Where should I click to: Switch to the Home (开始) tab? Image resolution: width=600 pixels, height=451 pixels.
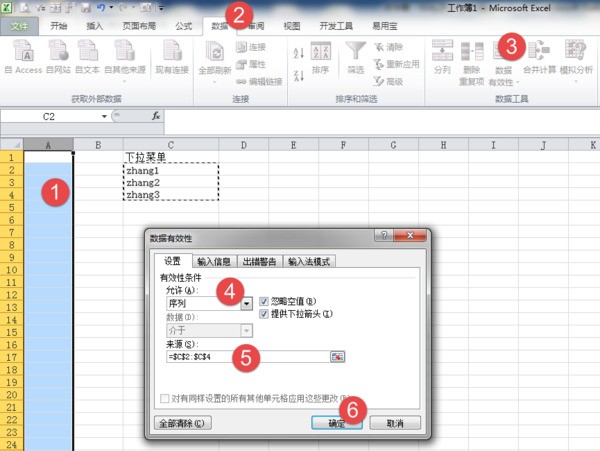point(59,26)
